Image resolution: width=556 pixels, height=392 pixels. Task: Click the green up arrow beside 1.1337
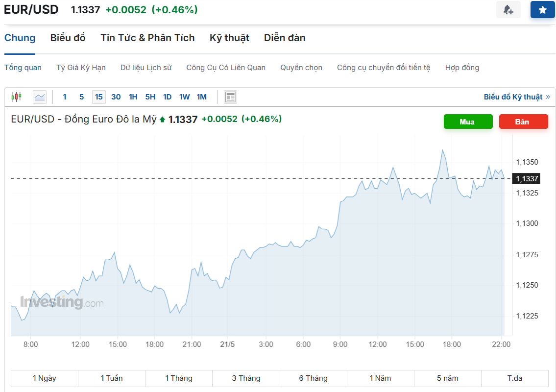(163, 120)
